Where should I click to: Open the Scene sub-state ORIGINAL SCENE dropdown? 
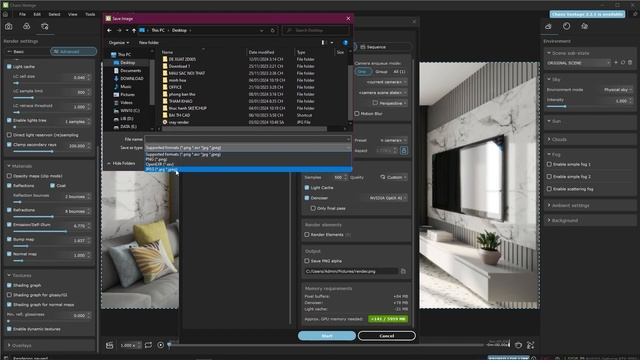click(578, 63)
